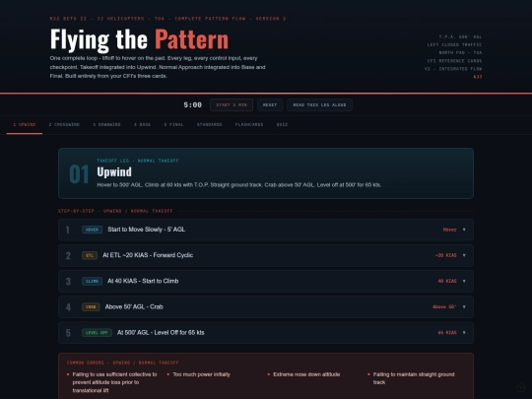Click 'At ETL ~20 KIAS - Forward Cyclic' title

pos(148,255)
